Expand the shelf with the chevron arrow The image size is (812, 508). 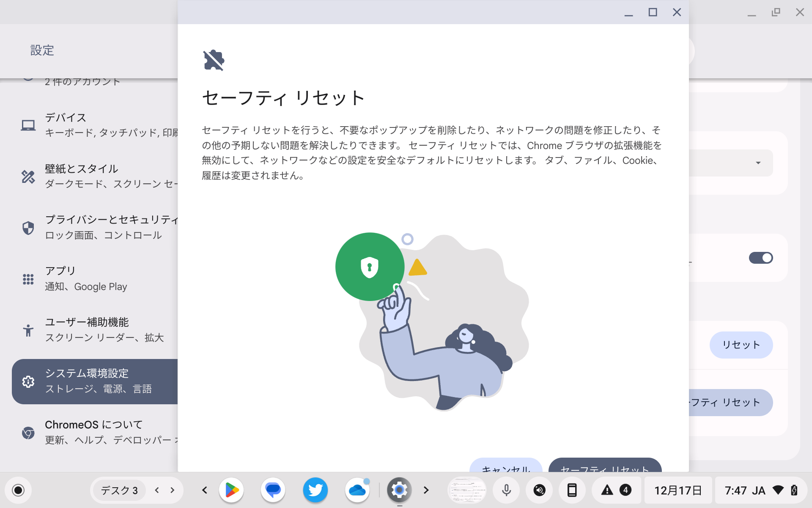coord(426,490)
